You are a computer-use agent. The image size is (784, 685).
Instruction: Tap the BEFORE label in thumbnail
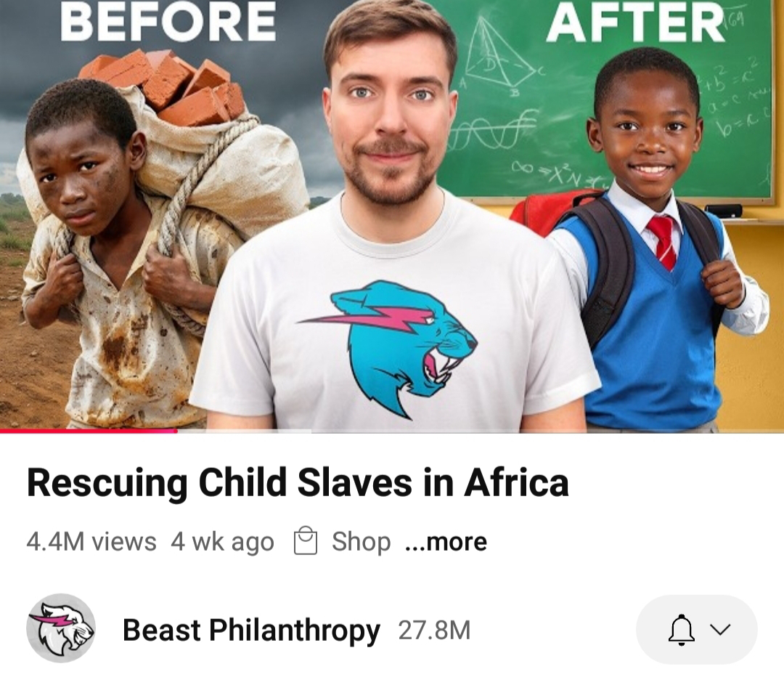pos(168,21)
